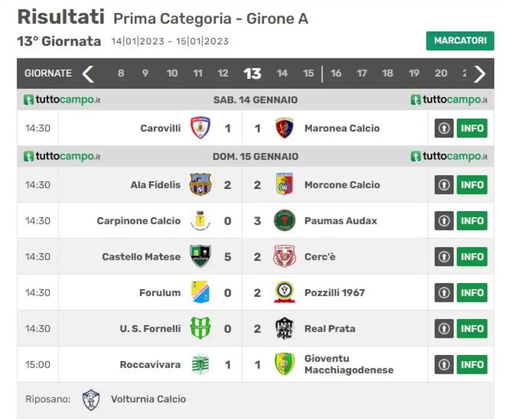The image size is (505, 420).
Task: Click arrow icon beside Forulum match INFO
Action: pos(444,293)
